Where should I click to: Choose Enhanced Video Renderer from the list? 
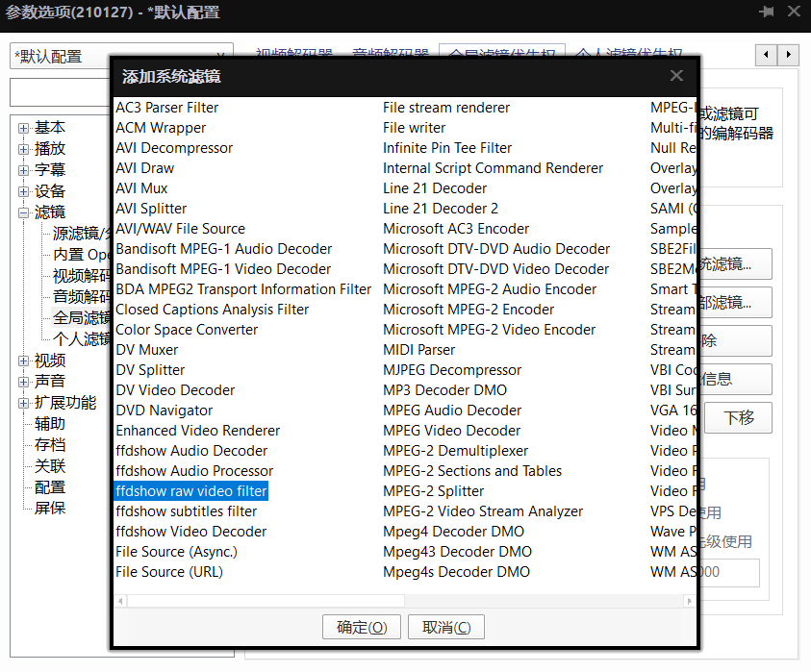(x=197, y=430)
